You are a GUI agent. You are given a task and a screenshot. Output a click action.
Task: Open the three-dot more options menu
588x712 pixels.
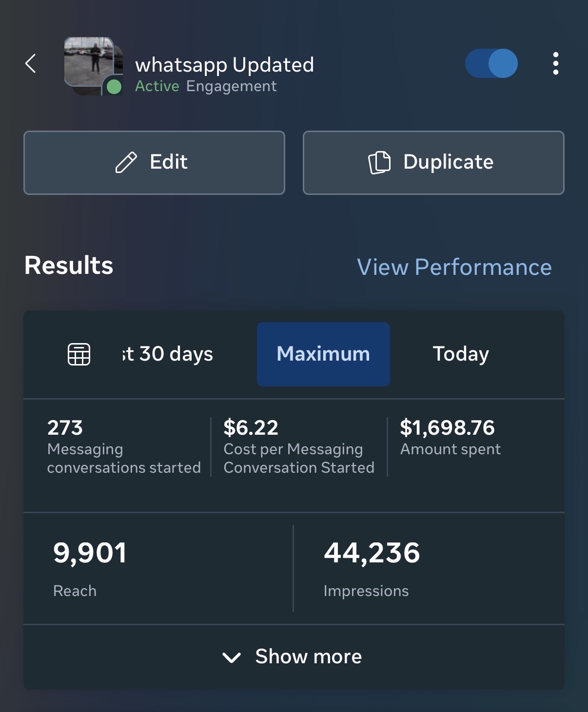click(x=555, y=63)
